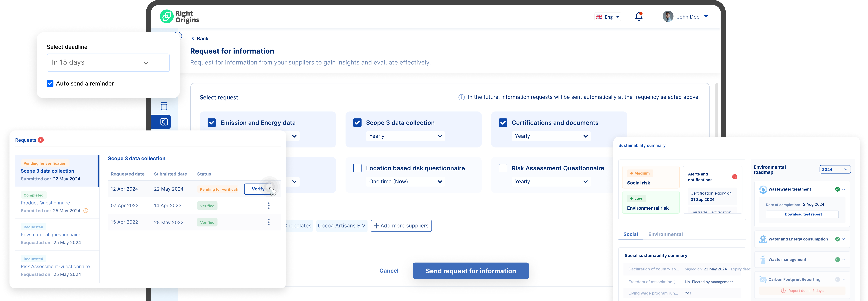This screenshot has height=301, width=868.
Task: Expand Water and Energy consumption section
Action: coord(843,239)
